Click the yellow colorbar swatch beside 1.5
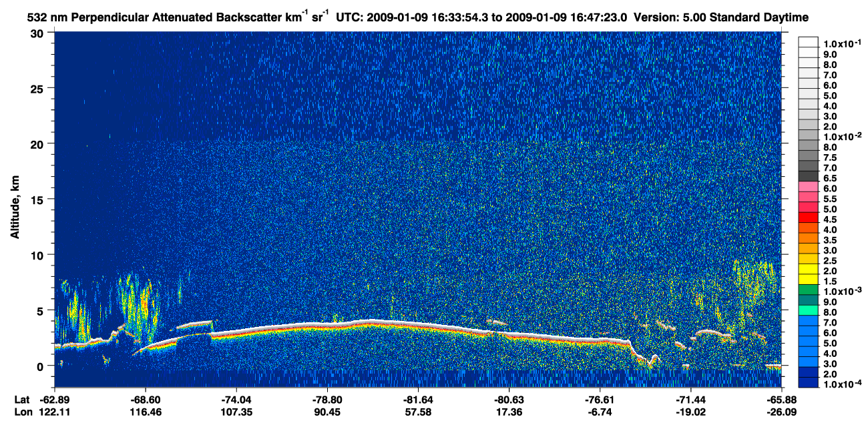 click(x=808, y=280)
